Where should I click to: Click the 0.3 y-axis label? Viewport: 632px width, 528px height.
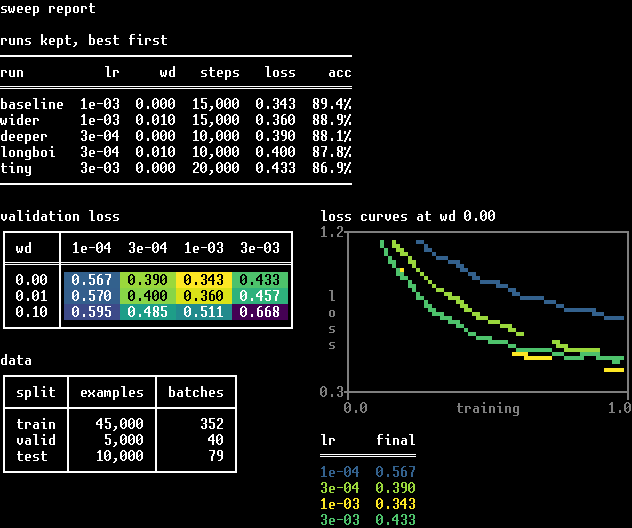click(332, 392)
